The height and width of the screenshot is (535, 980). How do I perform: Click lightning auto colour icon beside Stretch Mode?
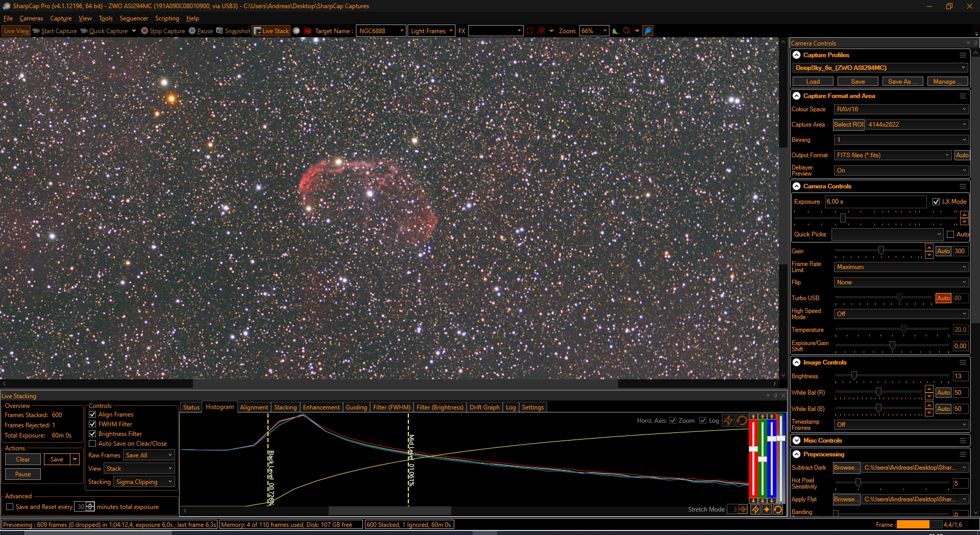tap(755, 509)
